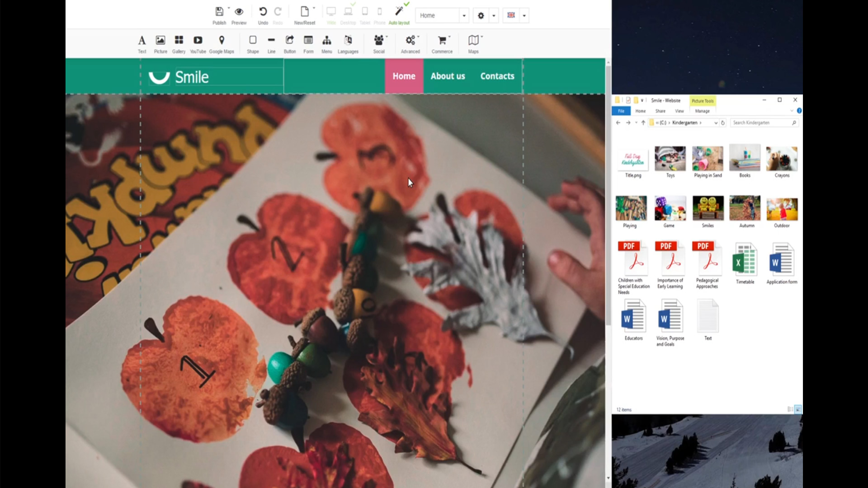
Task: Switch to Desktop layout mode
Action: [x=348, y=12]
